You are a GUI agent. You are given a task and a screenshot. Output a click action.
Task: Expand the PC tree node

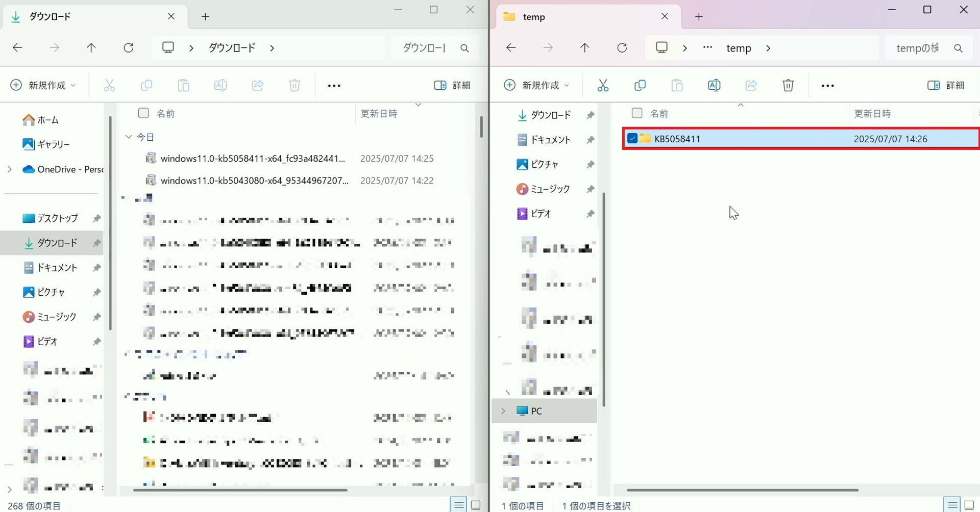coord(503,411)
